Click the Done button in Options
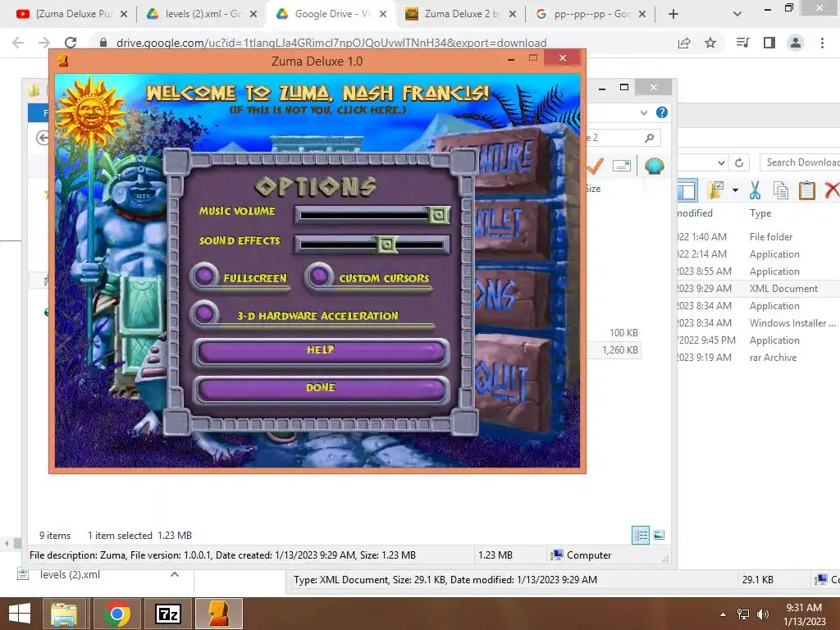This screenshot has width=840, height=630. 321,389
